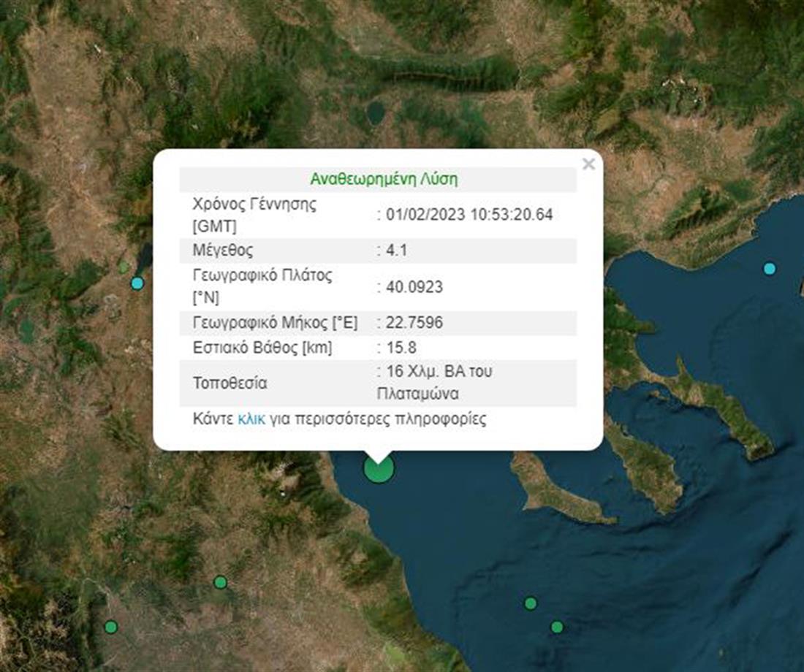804x672 pixels.
Task: Select the lower green marker of the sea pair
Action: coord(557,627)
